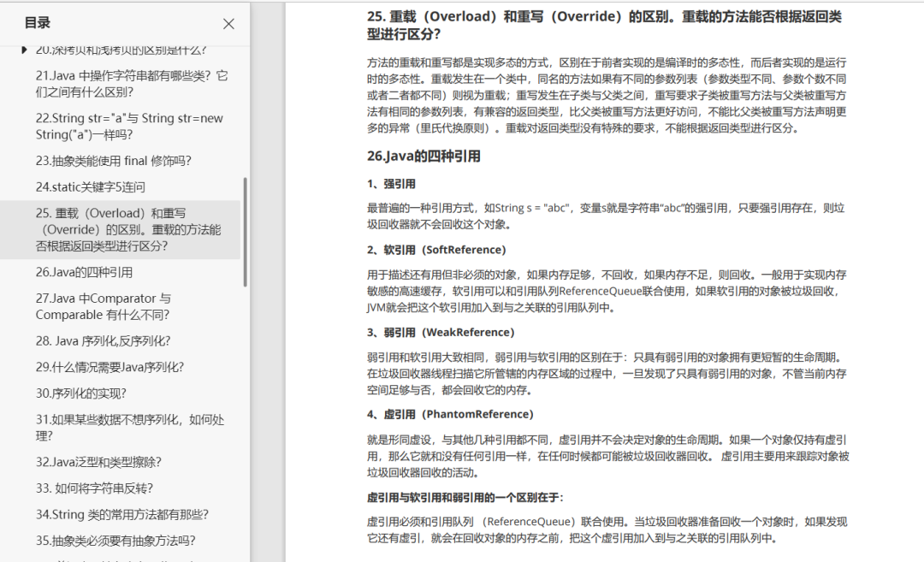Jump to 35.抽象类必须要有抽象方法吗
Image resolution: width=924 pixels, height=562 pixels.
pyautogui.click(x=115, y=541)
